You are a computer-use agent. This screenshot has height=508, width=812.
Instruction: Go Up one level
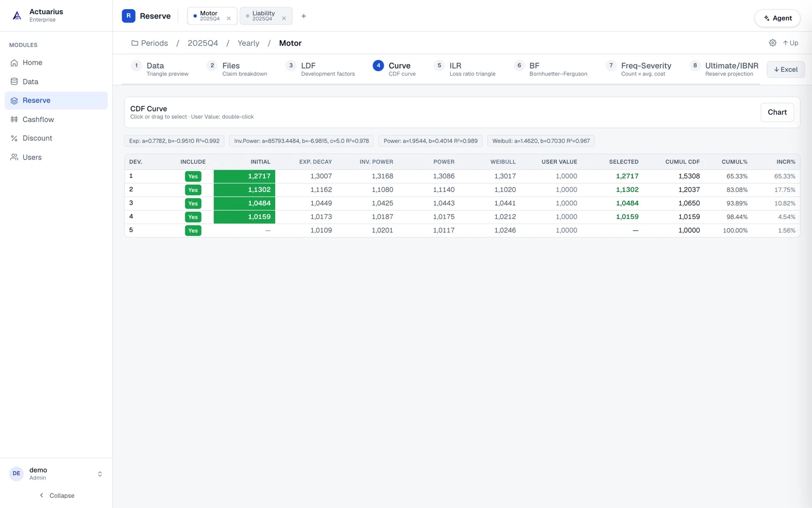tap(790, 43)
